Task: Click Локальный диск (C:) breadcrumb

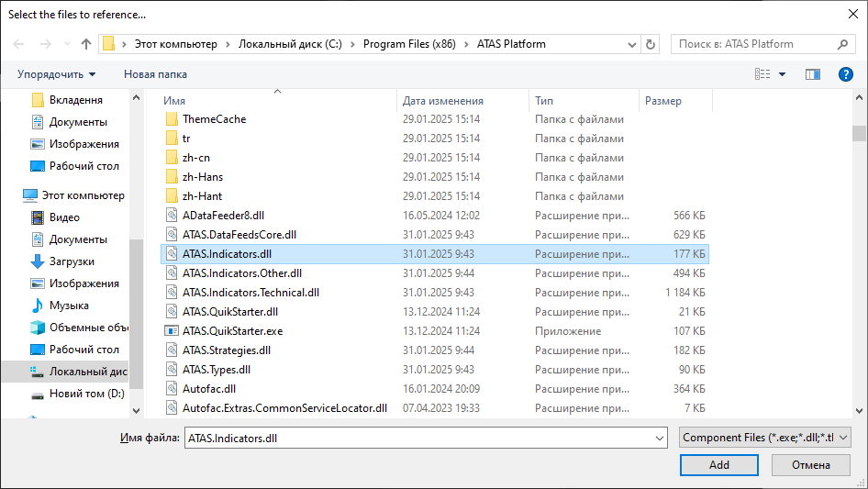Action: [x=290, y=44]
